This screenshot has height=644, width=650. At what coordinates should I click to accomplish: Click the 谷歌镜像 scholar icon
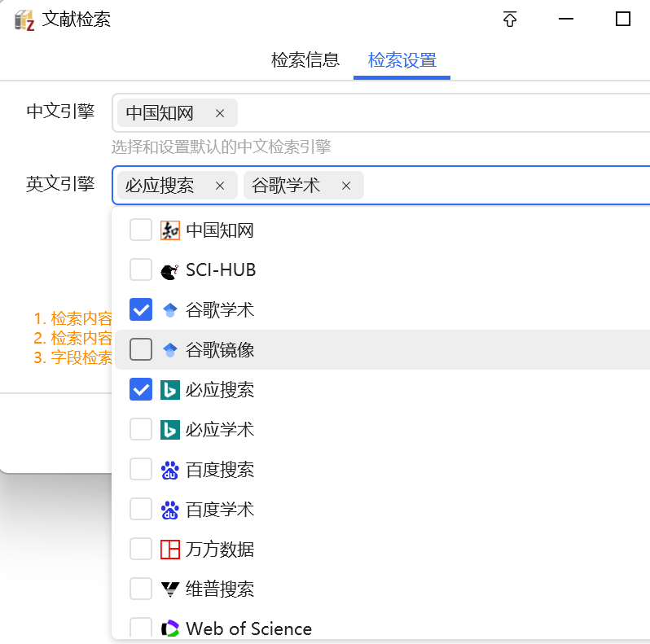pos(170,350)
